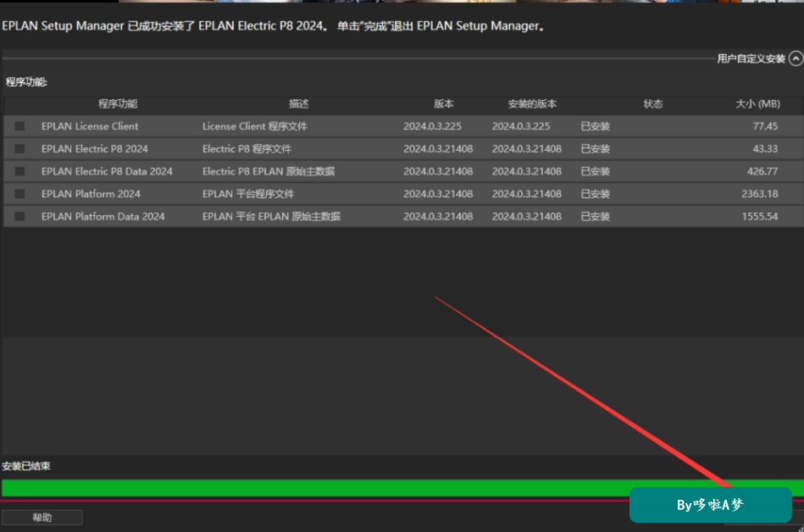Click the 安装的版本 column header
The image size is (804, 532).
(532, 104)
